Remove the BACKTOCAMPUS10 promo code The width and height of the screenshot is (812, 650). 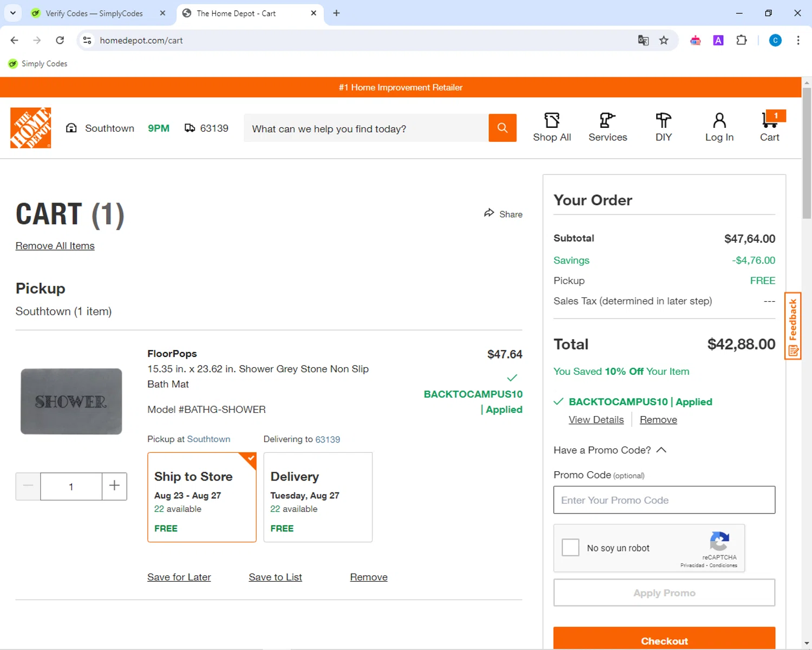[658, 420]
